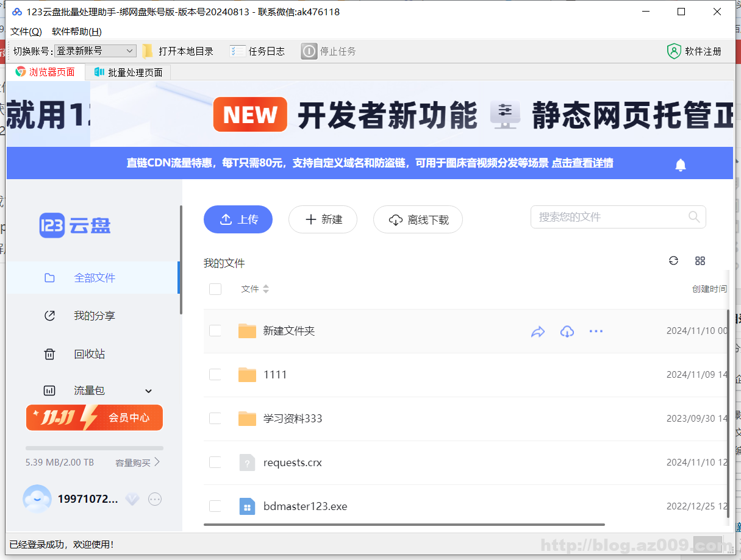Refresh the file list

[673, 261]
